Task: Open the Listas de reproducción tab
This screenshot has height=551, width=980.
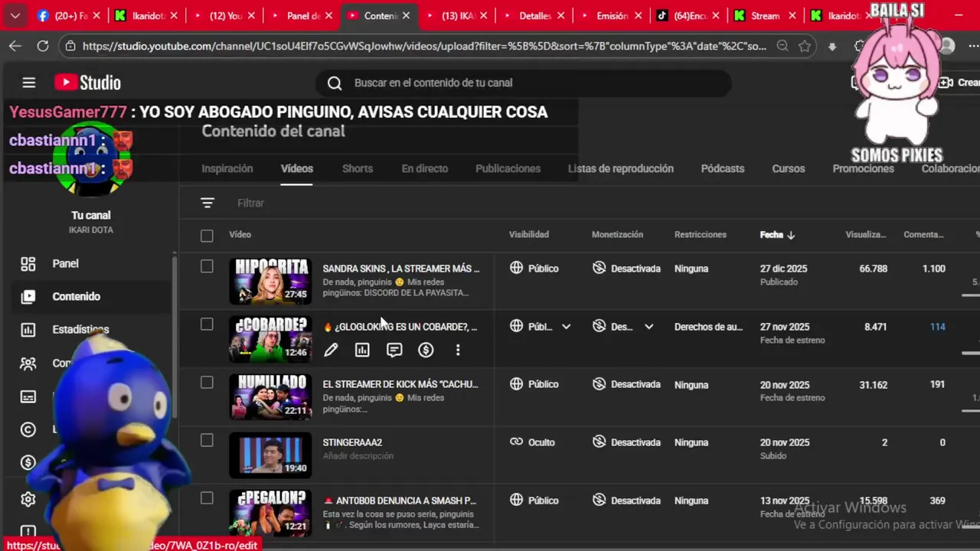Action: pos(621,168)
